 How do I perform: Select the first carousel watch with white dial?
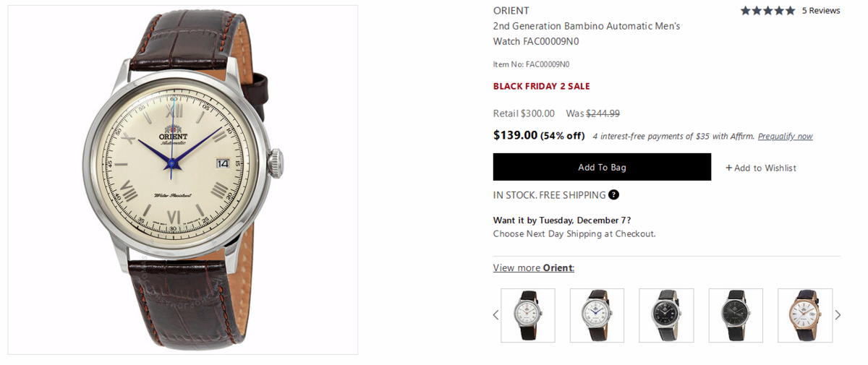pyautogui.click(x=528, y=315)
